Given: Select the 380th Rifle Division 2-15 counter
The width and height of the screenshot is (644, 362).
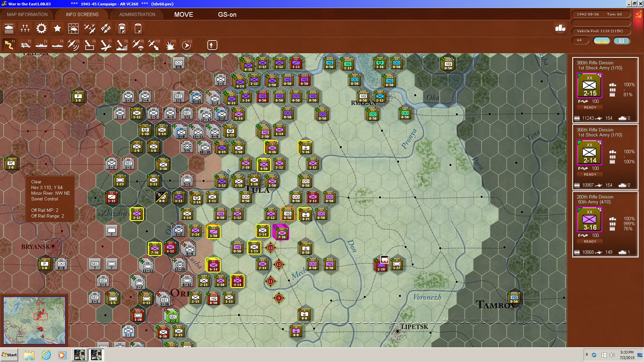Looking at the screenshot, I should [590, 86].
